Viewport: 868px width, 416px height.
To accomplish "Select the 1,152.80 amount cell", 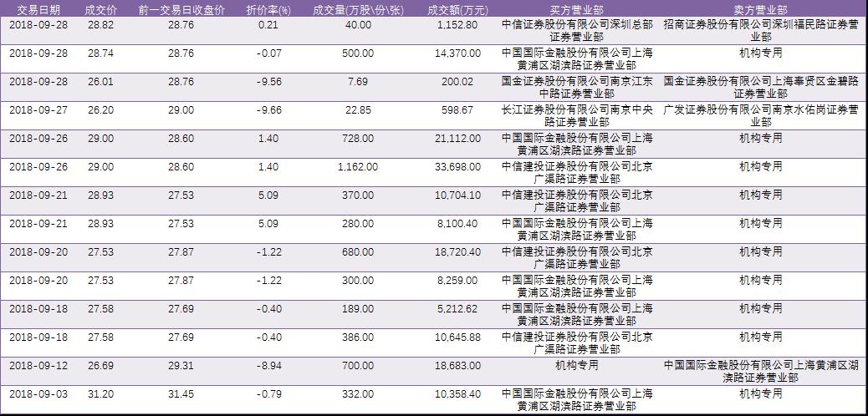I will [457, 25].
